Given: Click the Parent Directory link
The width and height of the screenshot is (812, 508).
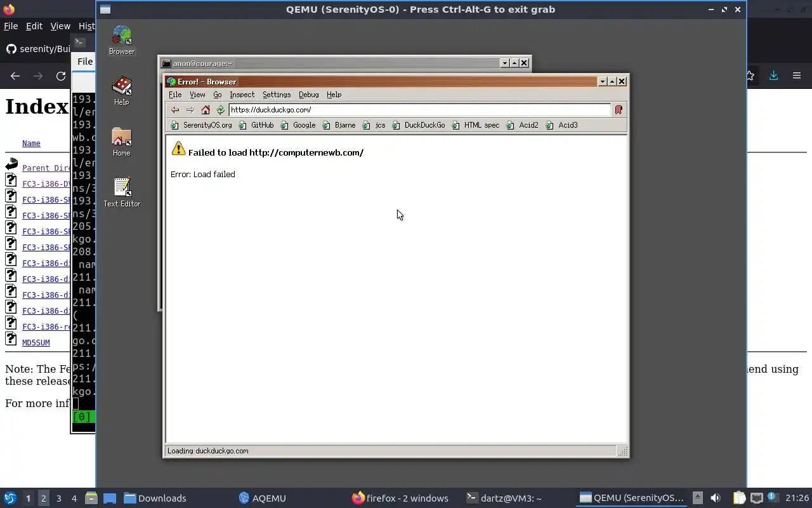Looking at the screenshot, I should coord(46,168).
